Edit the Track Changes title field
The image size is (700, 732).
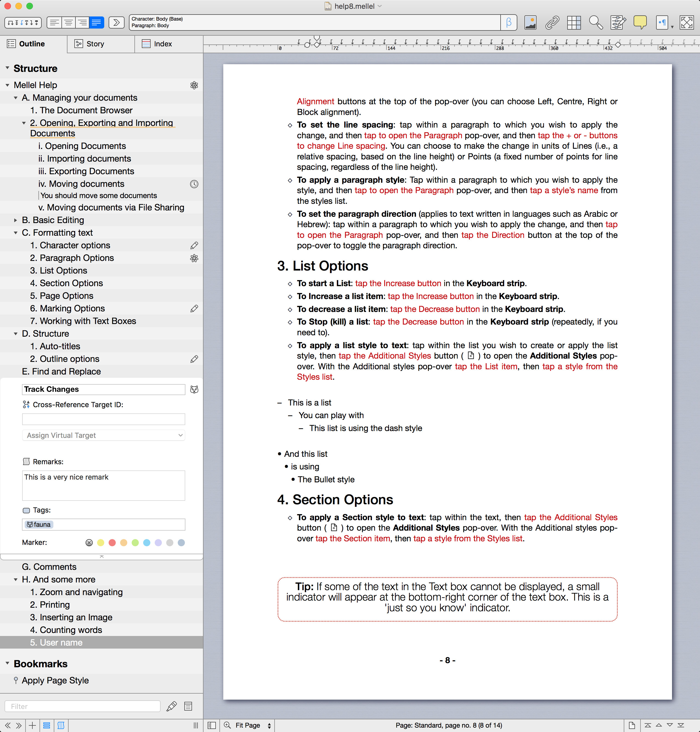click(103, 389)
